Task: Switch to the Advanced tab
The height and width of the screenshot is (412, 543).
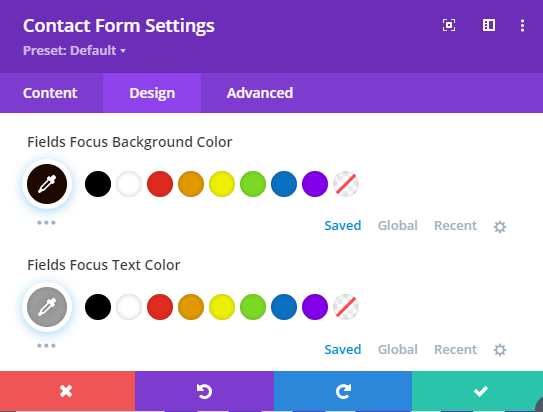Action: coord(260,93)
